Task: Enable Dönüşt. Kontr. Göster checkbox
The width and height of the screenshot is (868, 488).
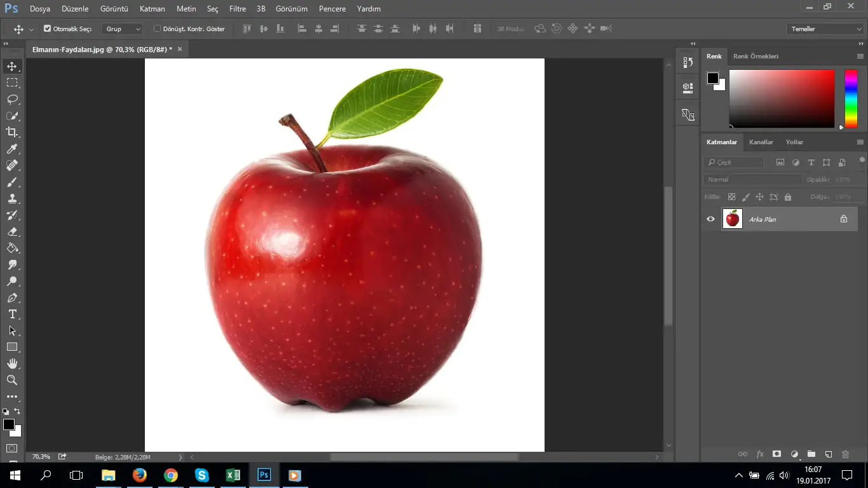Action: (x=158, y=29)
